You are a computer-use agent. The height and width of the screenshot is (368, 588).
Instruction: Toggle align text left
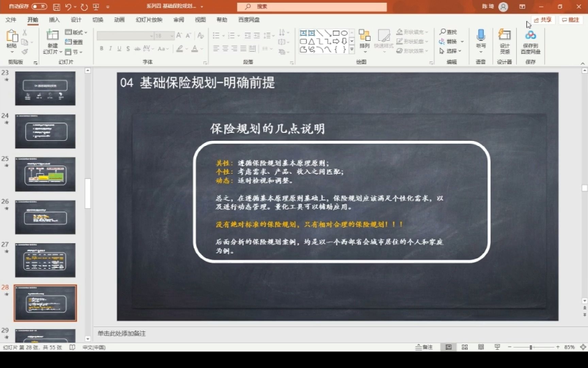(x=216, y=49)
